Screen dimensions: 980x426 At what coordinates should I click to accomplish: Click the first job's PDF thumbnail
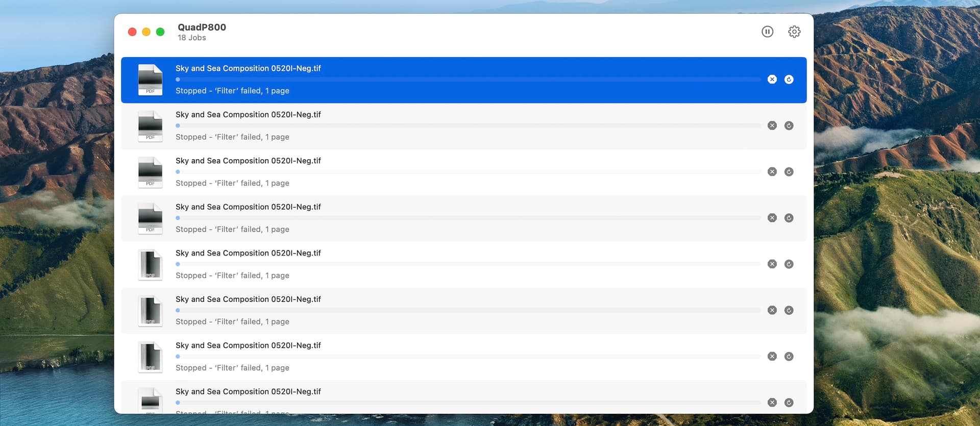tap(150, 80)
